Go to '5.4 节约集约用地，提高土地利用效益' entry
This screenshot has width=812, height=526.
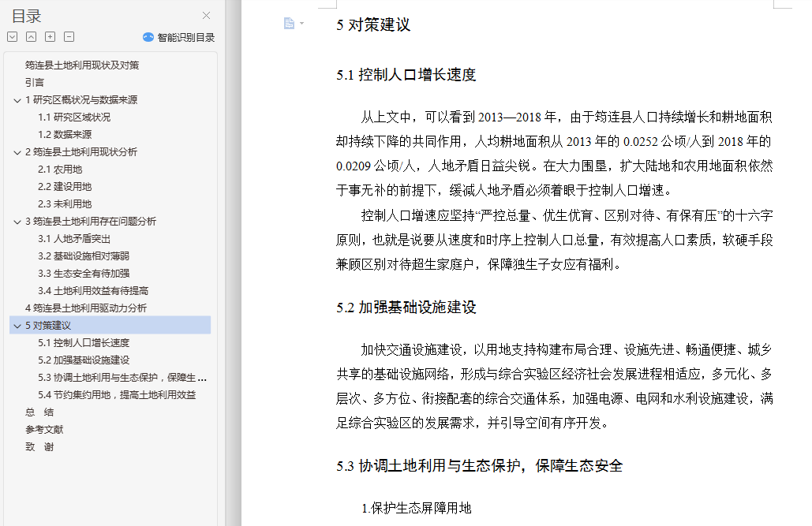point(117,394)
